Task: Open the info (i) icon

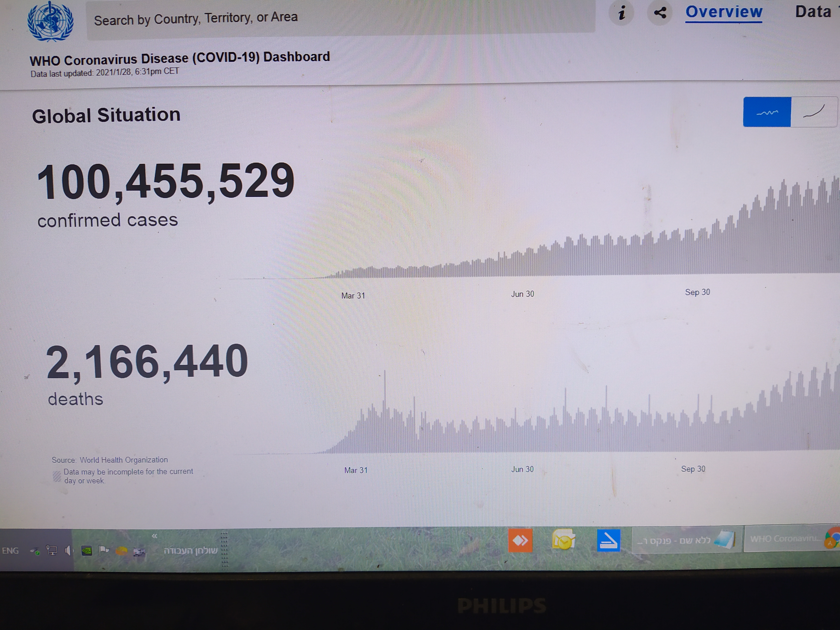Action: click(622, 13)
